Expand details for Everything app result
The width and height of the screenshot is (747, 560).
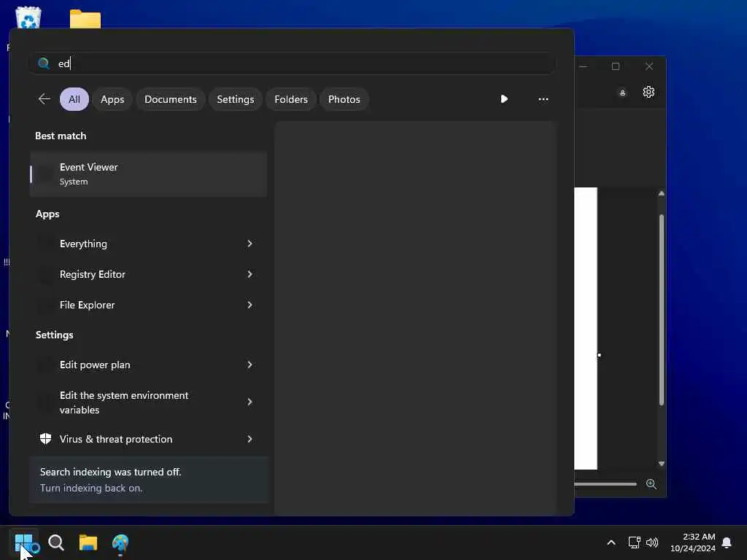[249, 244]
